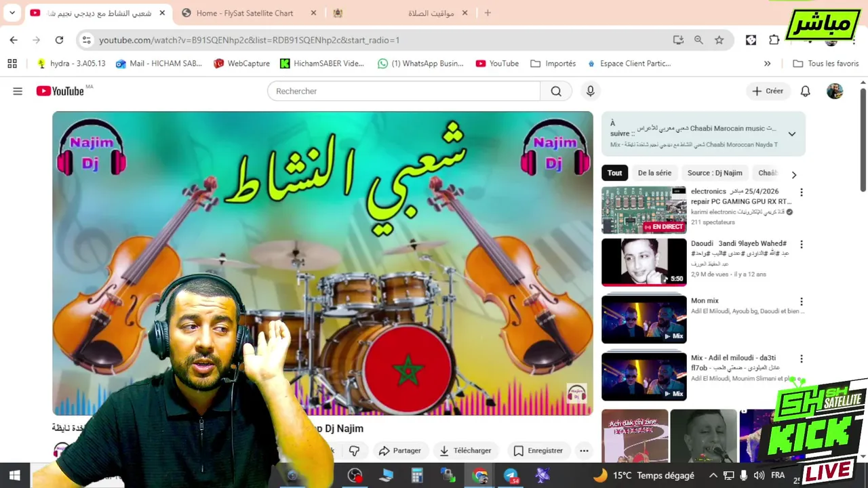Open the weather 15°C Temps dégagé widget
The height and width of the screenshot is (488, 868).
pyautogui.click(x=644, y=476)
